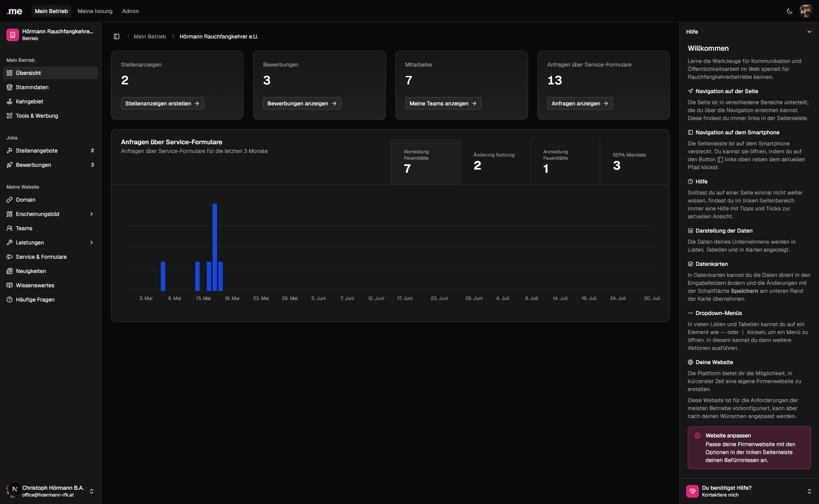The image size is (819, 504).
Task: Click the Bewerbungen anzeigen button
Action: pos(302,103)
